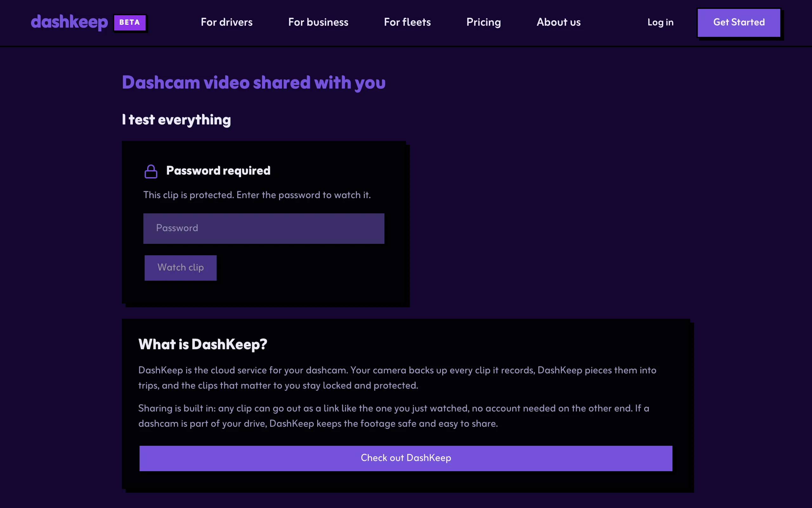
Task: Click the 'I test everything' clip title
Action: pos(176,120)
